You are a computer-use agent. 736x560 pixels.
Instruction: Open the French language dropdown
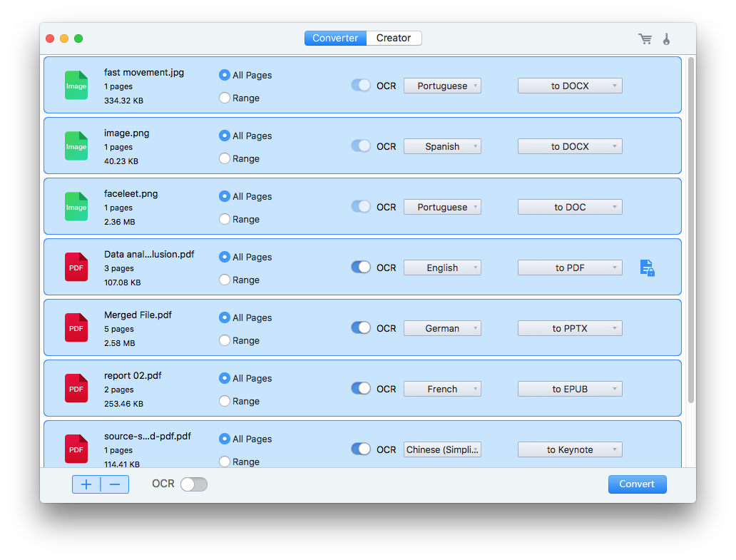[x=442, y=388]
